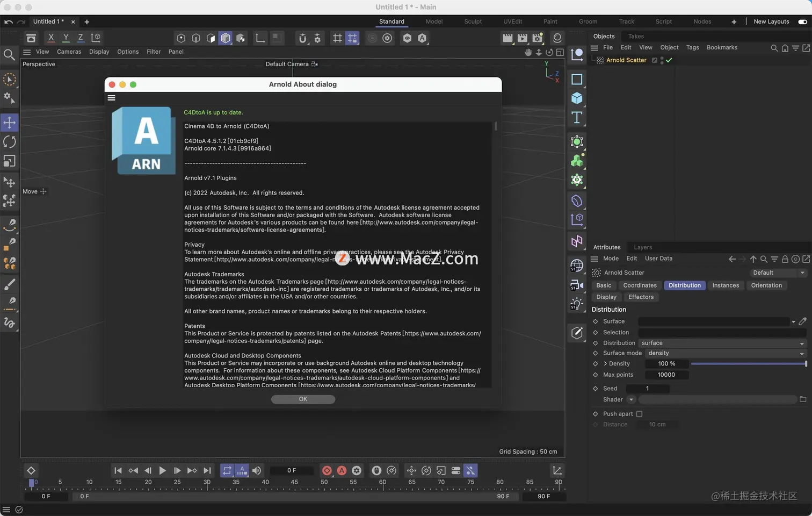Toggle Seed keyframe diamond
The image size is (812, 516).
pos(595,389)
